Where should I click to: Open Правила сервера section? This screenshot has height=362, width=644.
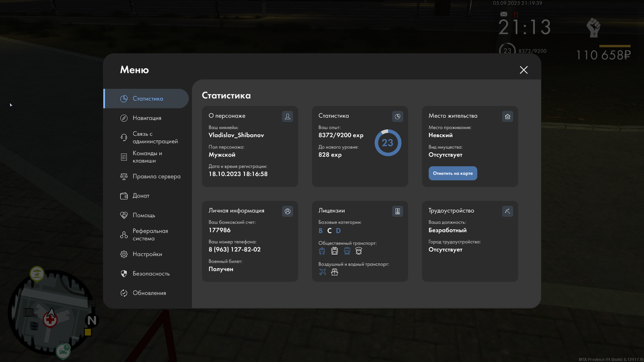(146, 176)
